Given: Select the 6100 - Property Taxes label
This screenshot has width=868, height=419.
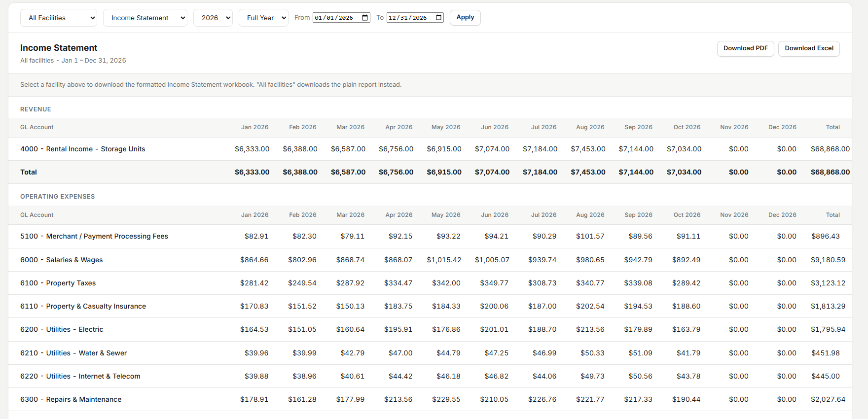Looking at the screenshot, I should pyautogui.click(x=58, y=283).
